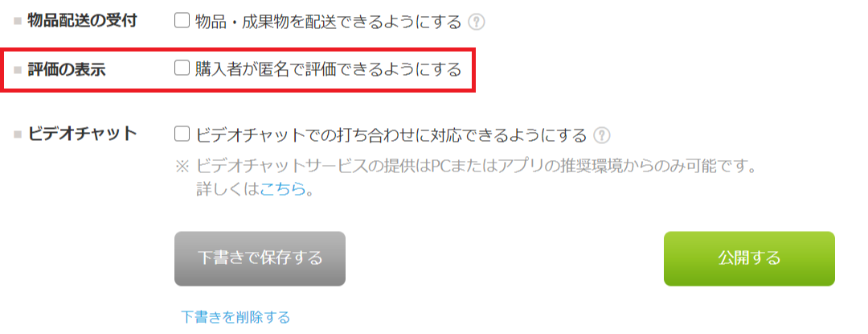Enable 物品・成果物を配送できるようにする checkbox
The height and width of the screenshot is (334, 868).
[182, 21]
